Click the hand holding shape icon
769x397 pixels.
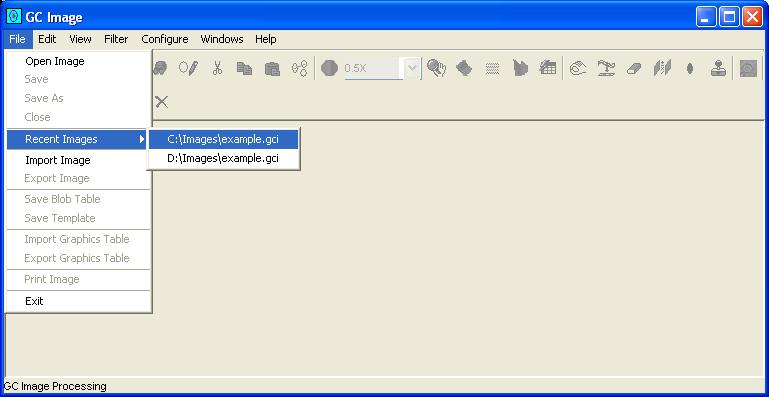click(578, 68)
